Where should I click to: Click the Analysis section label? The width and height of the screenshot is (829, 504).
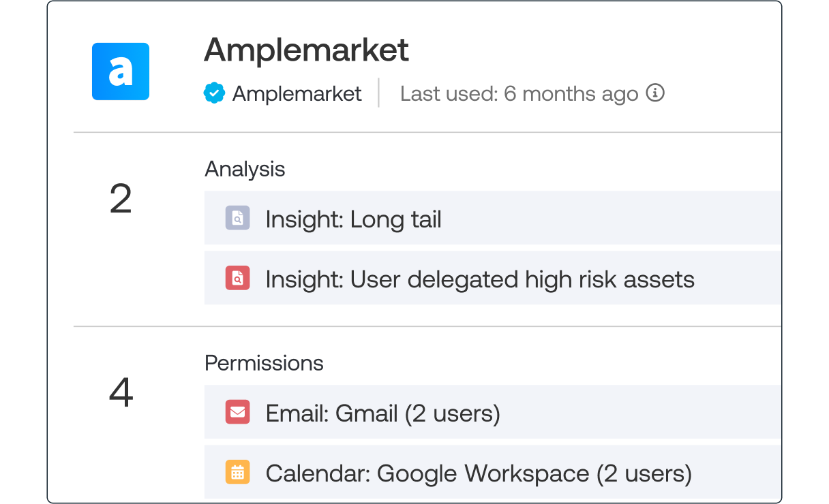click(245, 169)
